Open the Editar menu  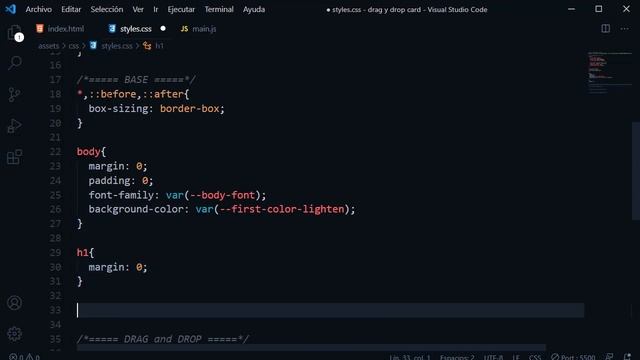click(x=71, y=9)
